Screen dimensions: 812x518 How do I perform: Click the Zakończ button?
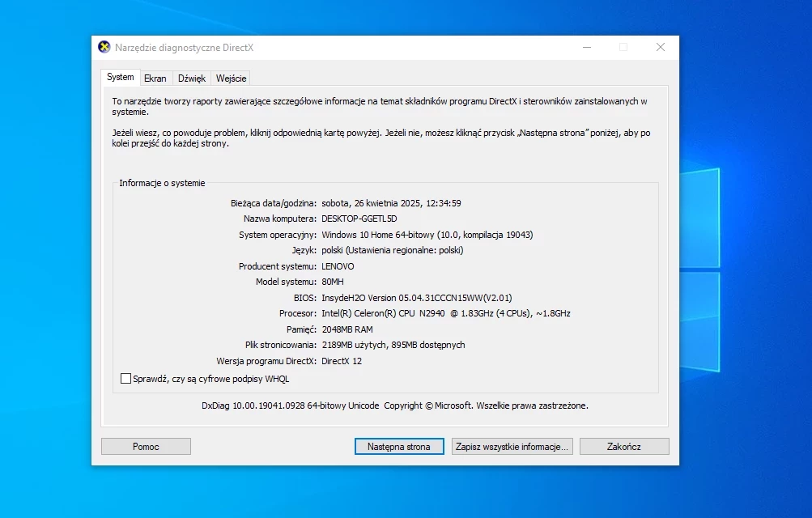pos(624,447)
